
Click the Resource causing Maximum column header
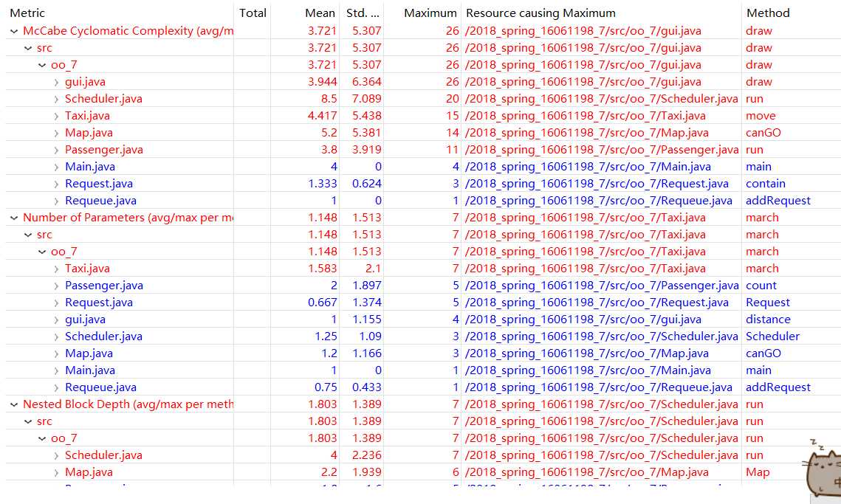pyautogui.click(x=540, y=13)
